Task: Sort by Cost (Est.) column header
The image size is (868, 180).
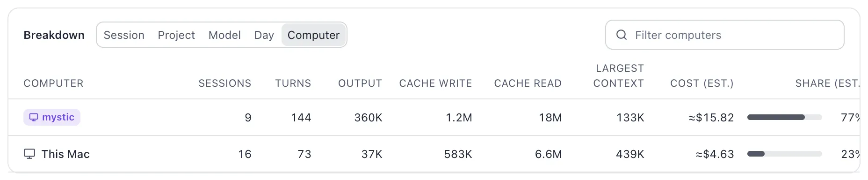Action: (702, 83)
